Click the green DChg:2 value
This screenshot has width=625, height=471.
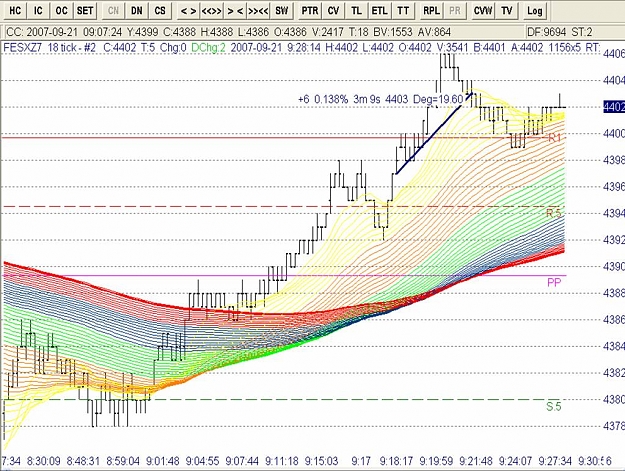coord(208,48)
